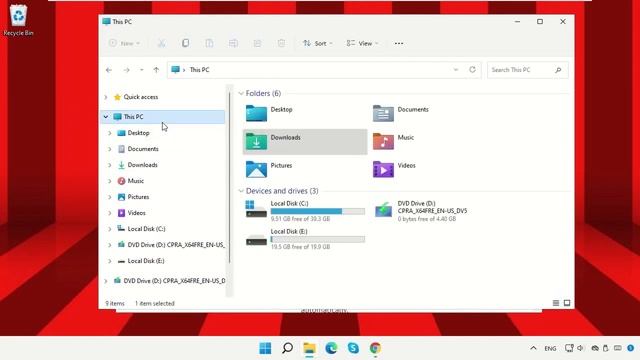The width and height of the screenshot is (640, 360).
Task: Open File Explorer from taskbar
Action: tap(309, 348)
